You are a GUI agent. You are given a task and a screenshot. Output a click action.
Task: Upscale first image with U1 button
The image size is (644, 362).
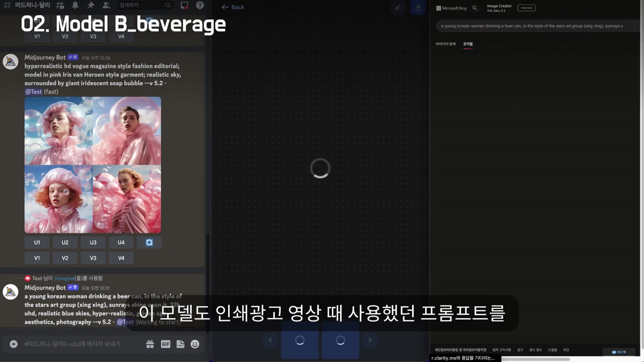37,242
